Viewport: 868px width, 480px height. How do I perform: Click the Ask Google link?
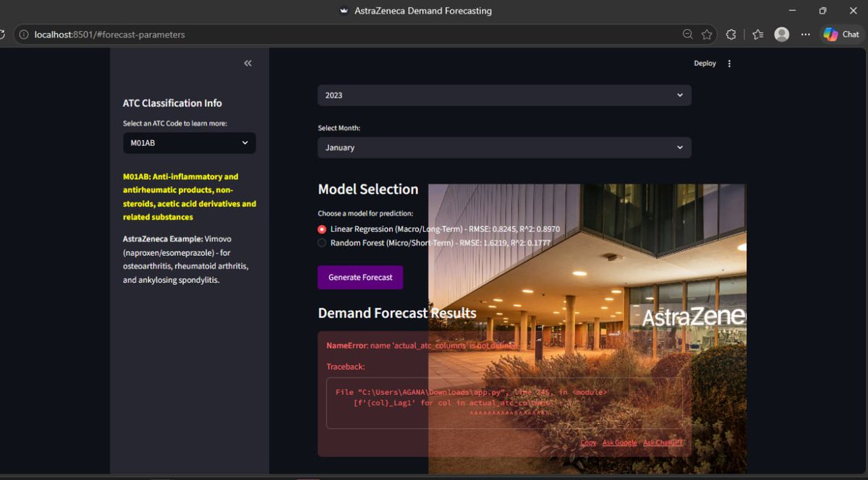tap(620, 442)
